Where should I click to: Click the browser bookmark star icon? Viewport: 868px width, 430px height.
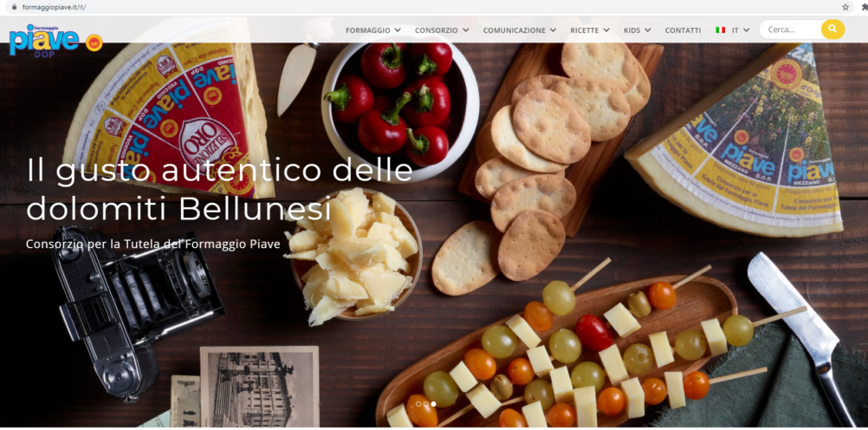point(845,7)
